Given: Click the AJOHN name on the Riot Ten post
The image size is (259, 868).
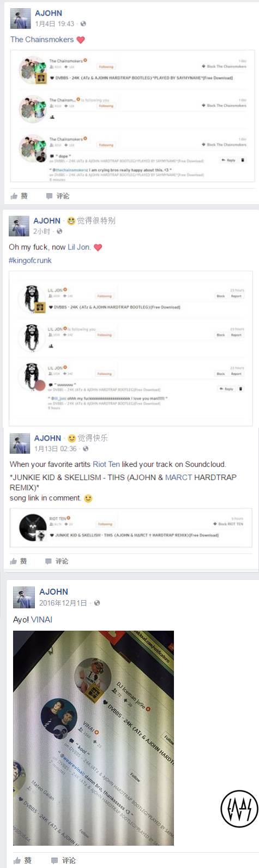Looking at the screenshot, I should tap(47, 438).
